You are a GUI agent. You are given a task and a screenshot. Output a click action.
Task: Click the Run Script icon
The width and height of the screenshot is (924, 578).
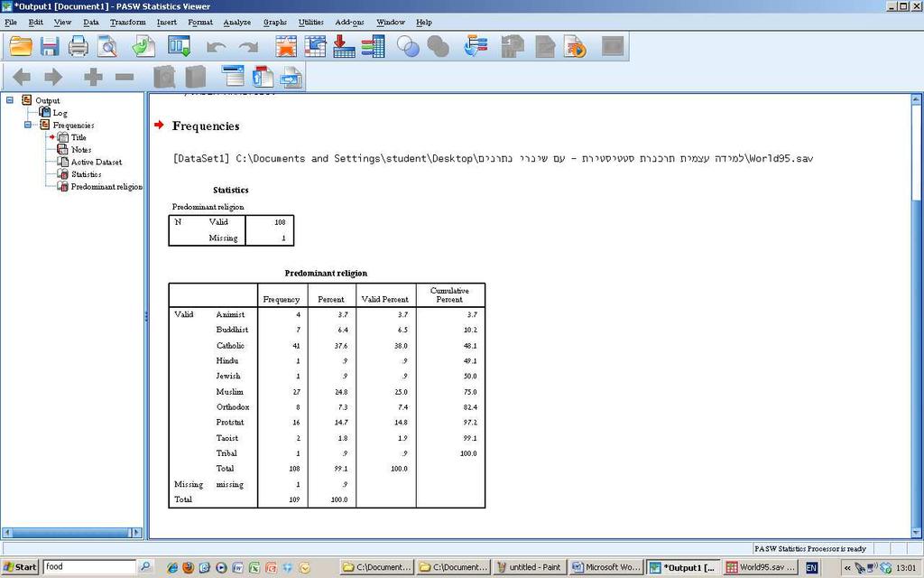575,47
